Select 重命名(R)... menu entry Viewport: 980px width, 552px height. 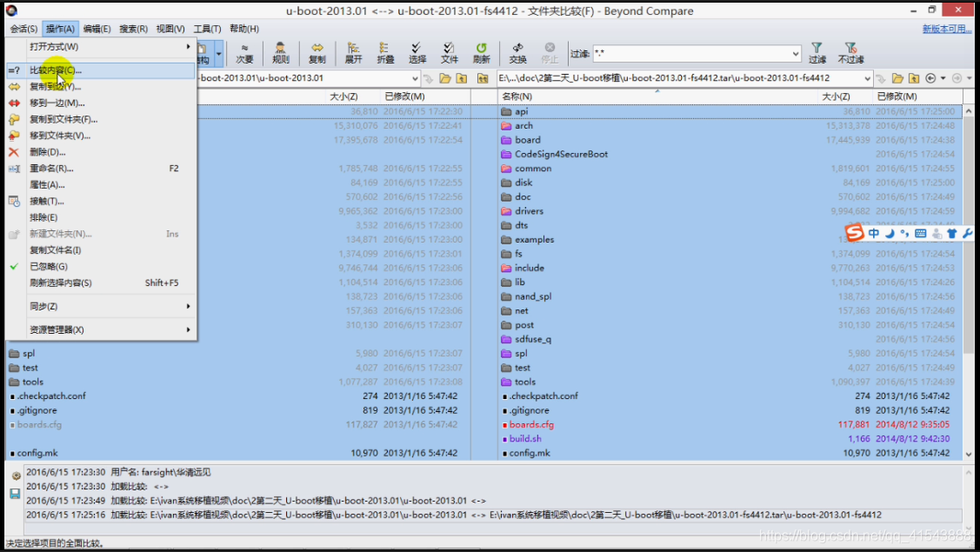(51, 169)
